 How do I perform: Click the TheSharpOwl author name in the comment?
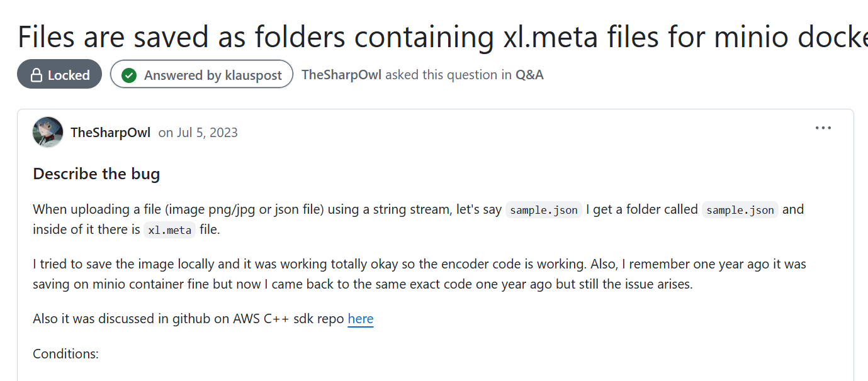tap(110, 133)
